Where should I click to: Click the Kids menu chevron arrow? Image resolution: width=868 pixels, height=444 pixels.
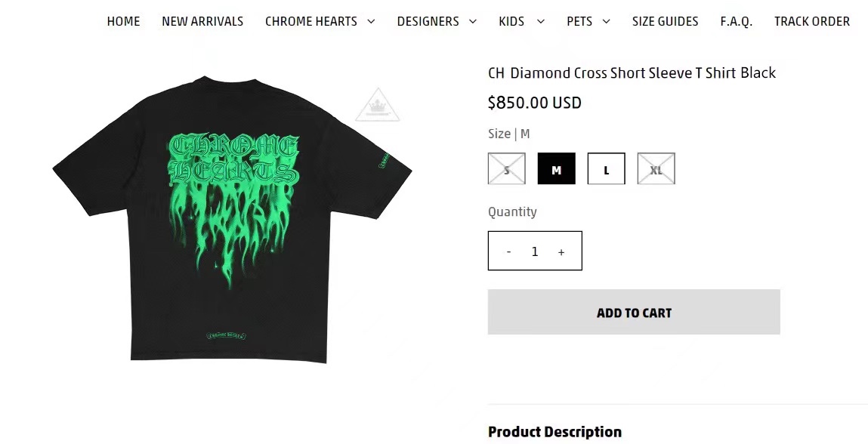541,22
